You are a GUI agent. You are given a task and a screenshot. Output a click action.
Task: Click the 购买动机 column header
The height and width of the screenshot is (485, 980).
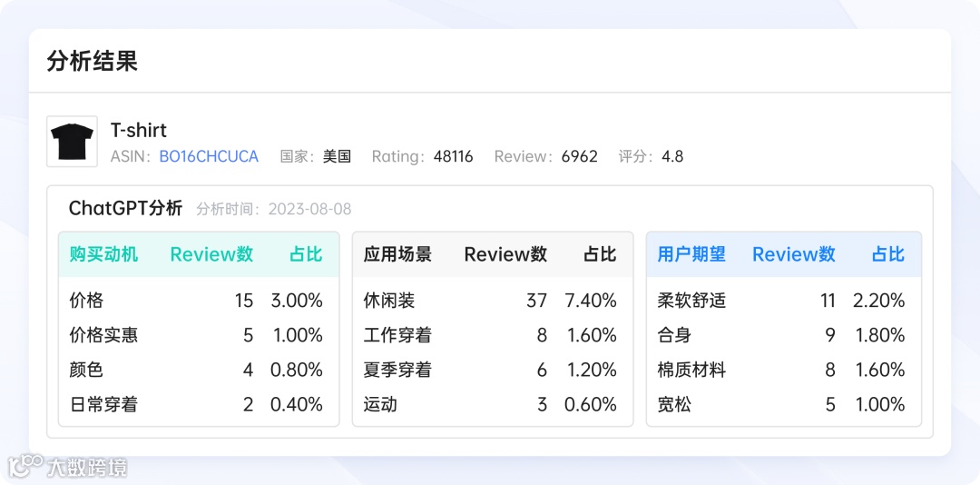pos(103,254)
